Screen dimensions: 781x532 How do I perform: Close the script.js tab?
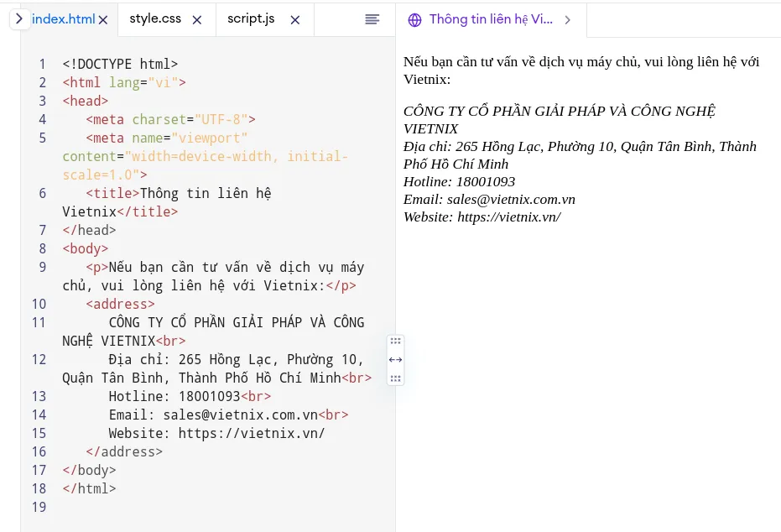[x=294, y=18]
